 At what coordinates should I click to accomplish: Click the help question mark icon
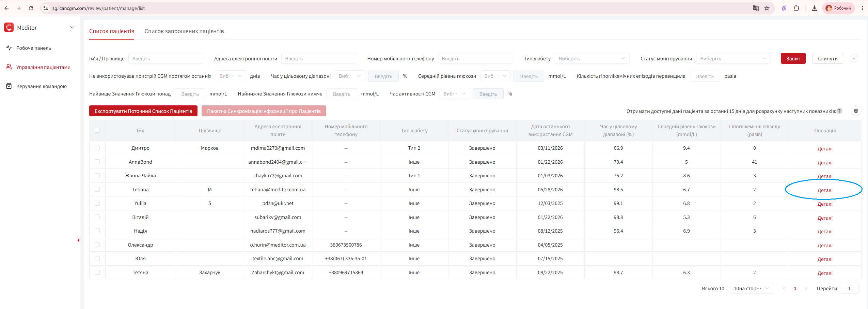[839, 111]
